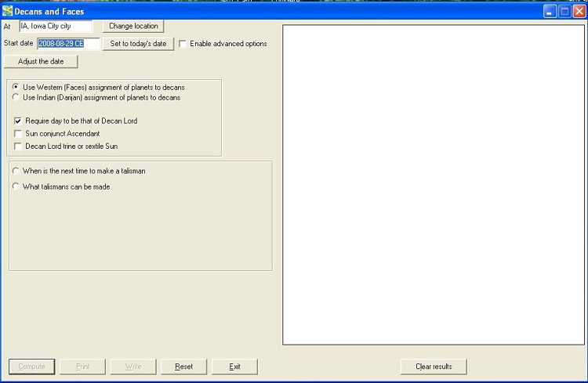The height and width of the screenshot is (383, 588).
Task: Click the Decans and Faces title bar icon
Action: click(x=7, y=12)
